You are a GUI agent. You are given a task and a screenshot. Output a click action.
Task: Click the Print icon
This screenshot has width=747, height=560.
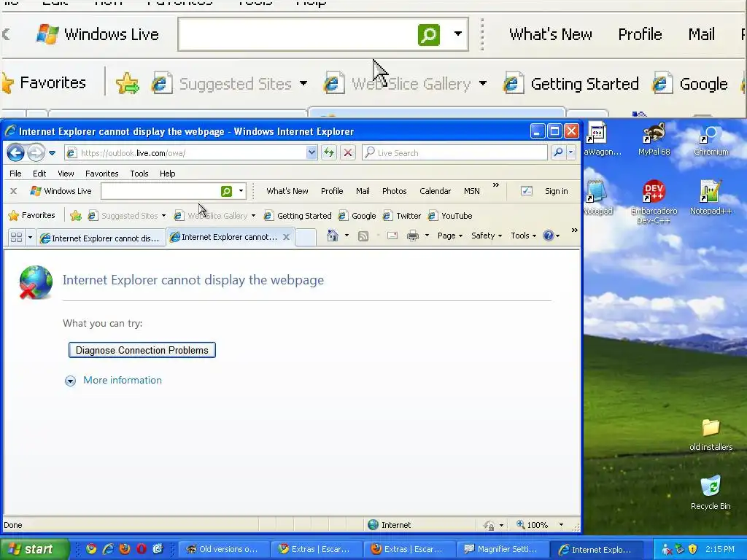click(x=413, y=236)
